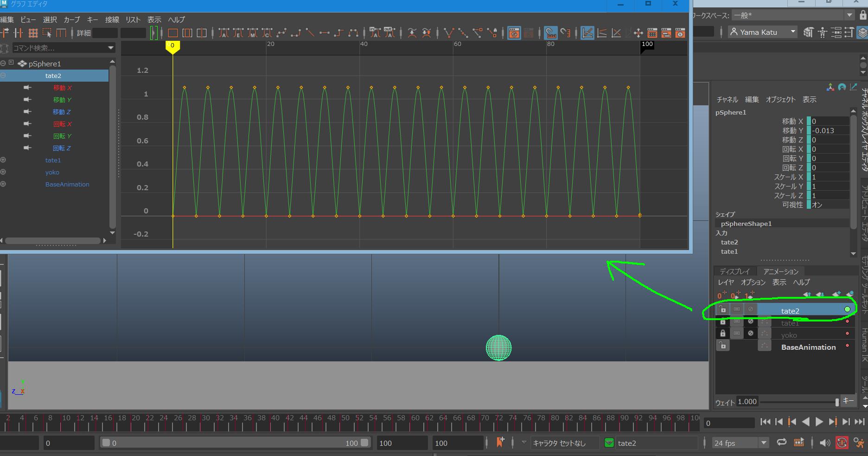The width and height of the screenshot is (868, 456).
Task: Toggle Auto Load Selected Objects button
Action: pos(514,32)
